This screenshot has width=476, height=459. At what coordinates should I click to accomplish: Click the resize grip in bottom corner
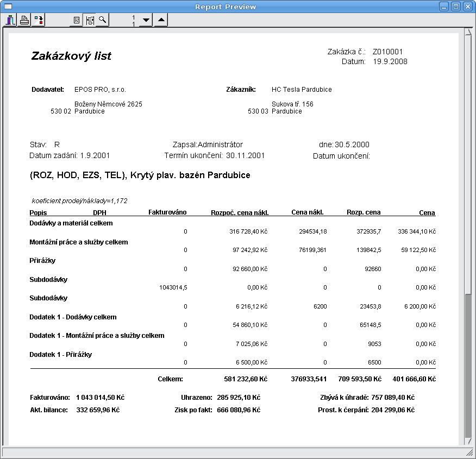coord(470,452)
